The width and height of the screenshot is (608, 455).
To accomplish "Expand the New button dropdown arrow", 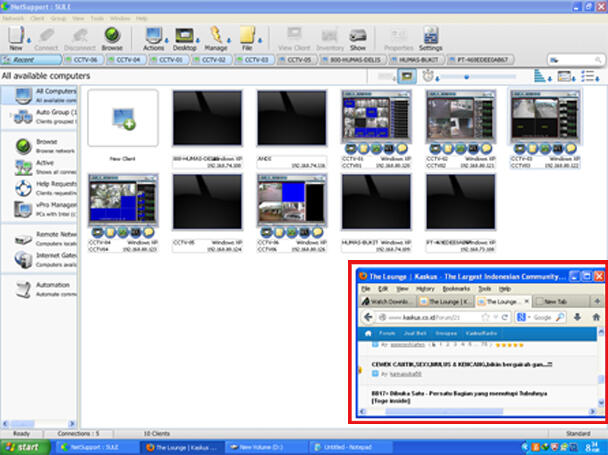I will [29, 40].
